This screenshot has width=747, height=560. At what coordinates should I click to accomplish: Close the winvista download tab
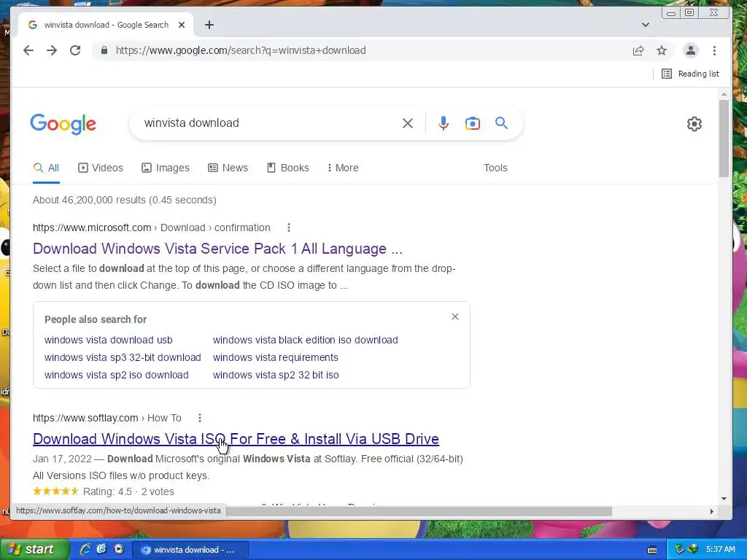pyautogui.click(x=182, y=25)
